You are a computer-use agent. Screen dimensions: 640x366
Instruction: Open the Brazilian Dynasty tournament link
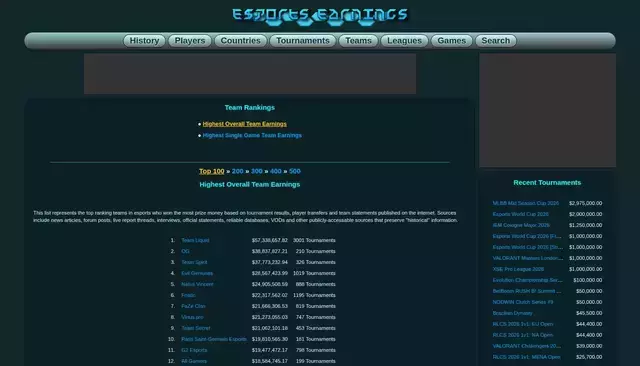(x=513, y=313)
